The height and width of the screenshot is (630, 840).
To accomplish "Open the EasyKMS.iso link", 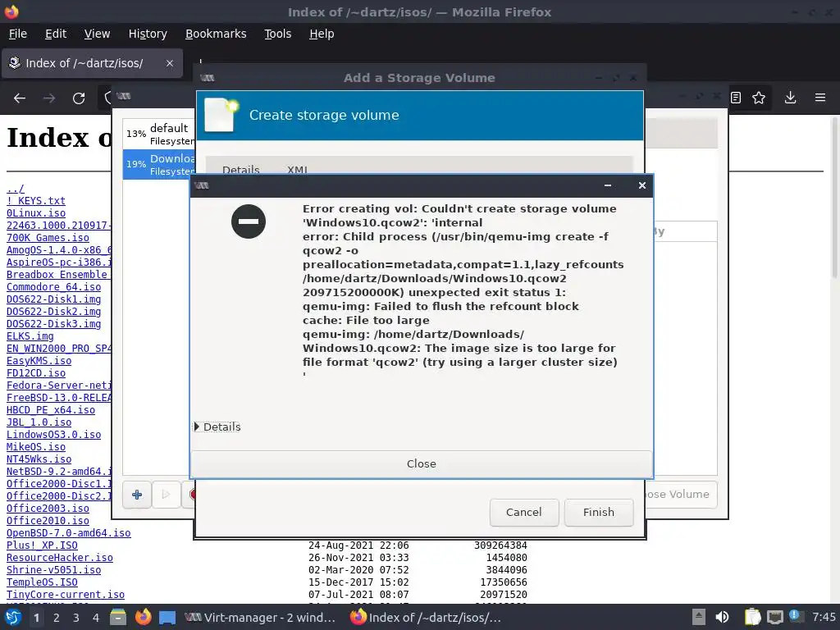I will [39, 361].
